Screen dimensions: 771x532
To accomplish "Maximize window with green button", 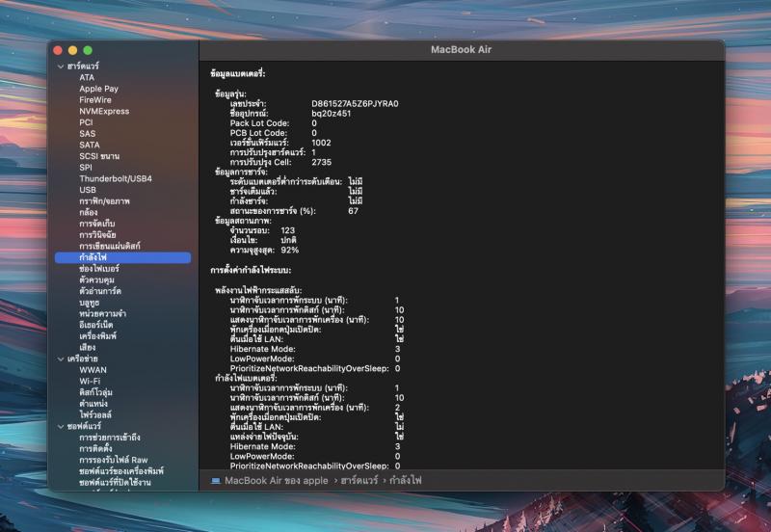I will click(x=88, y=50).
